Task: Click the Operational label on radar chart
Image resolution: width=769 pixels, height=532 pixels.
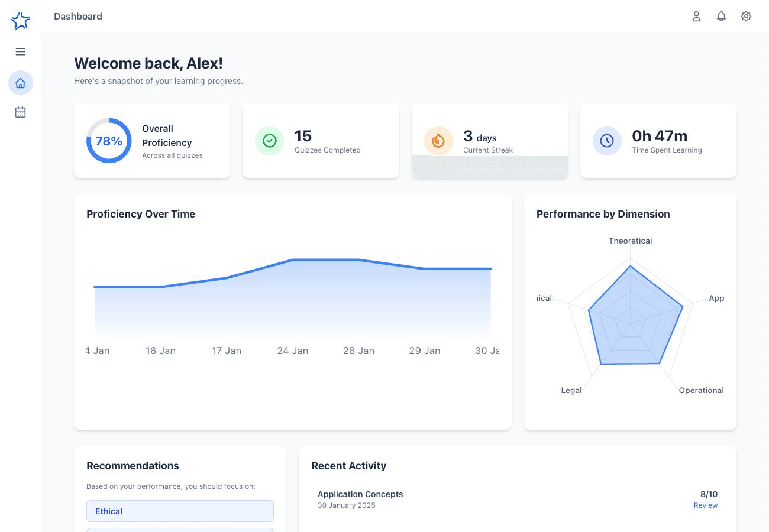Action: coord(701,390)
